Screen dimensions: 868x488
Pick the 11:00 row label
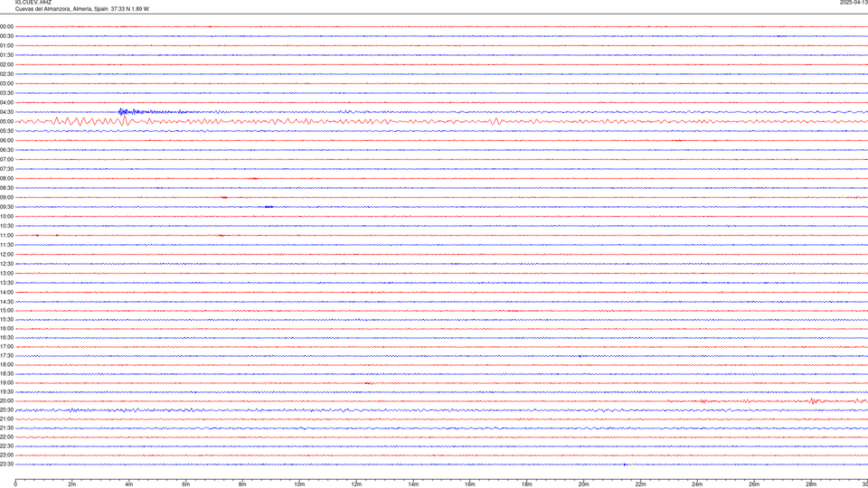click(x=6, y=235)
